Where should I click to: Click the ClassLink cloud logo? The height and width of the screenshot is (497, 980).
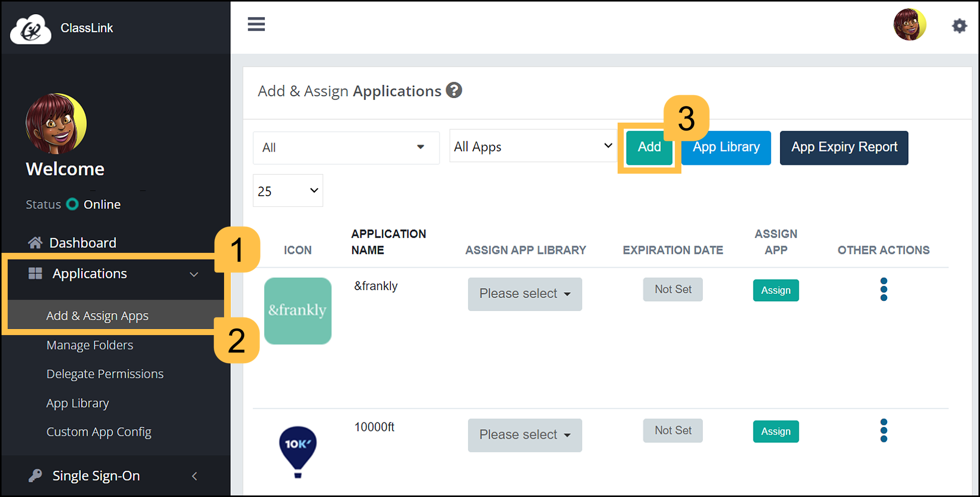tap(31, 29)
